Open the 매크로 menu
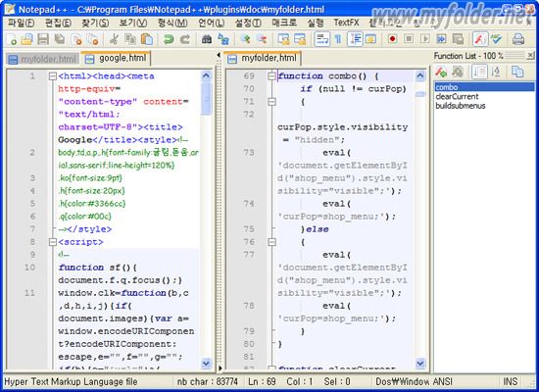 click(x=284, y=23)
